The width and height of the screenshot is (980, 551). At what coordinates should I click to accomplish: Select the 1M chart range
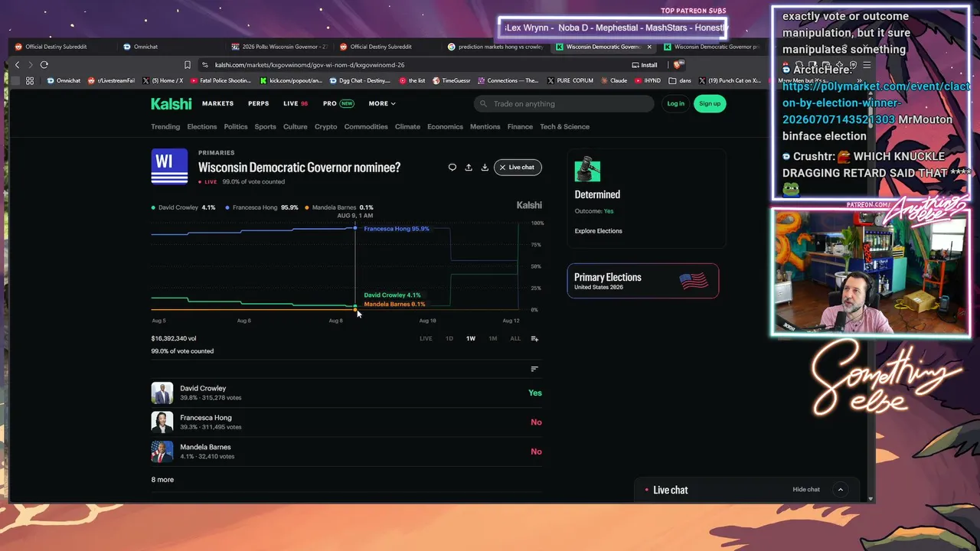[492, 338]
